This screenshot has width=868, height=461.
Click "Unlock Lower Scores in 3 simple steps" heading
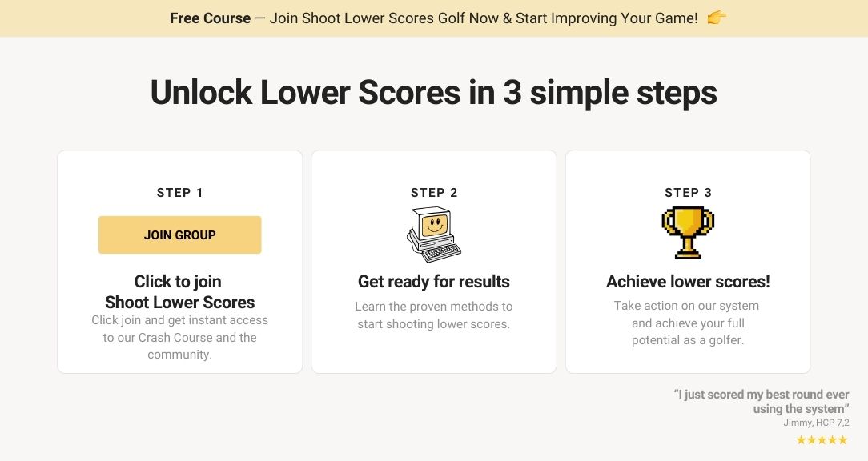point(433,93)
